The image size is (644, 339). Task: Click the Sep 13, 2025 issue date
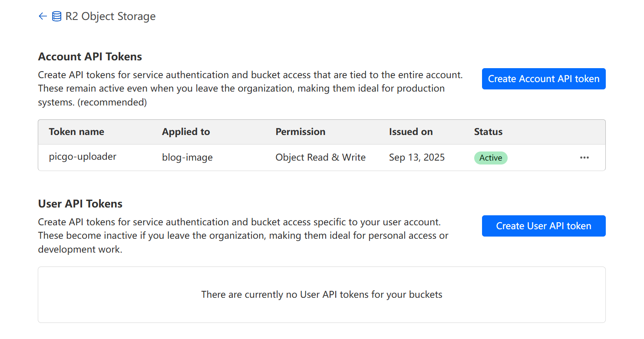(x=417, y=158)
